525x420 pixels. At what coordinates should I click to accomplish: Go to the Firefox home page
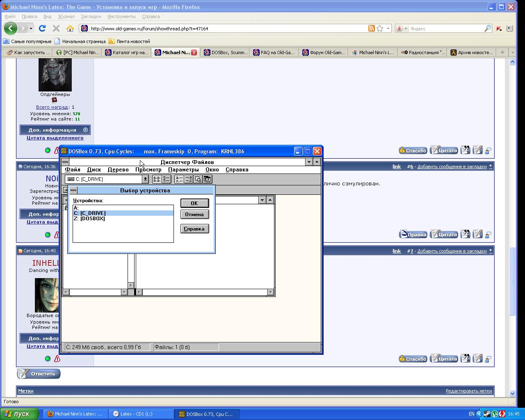70,28
